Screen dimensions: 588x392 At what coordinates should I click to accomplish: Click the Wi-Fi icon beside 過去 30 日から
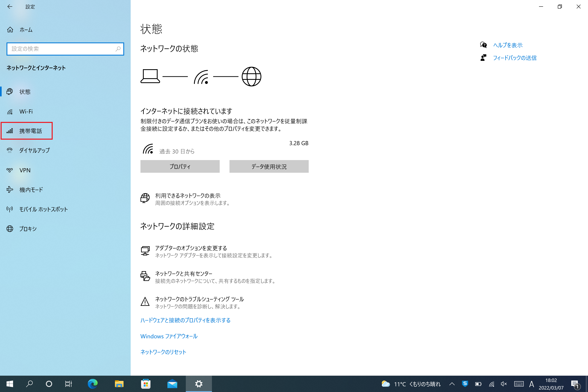[x=148, y=149]
